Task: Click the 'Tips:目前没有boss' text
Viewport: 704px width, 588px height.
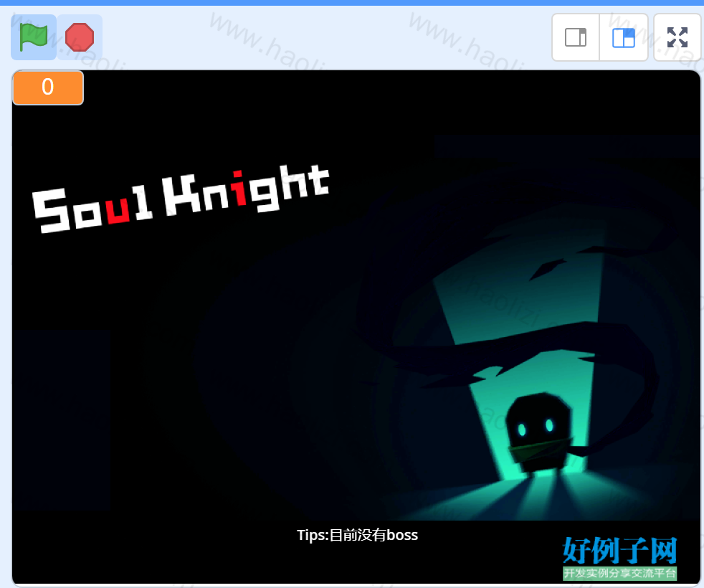Action: click(358, 535)
